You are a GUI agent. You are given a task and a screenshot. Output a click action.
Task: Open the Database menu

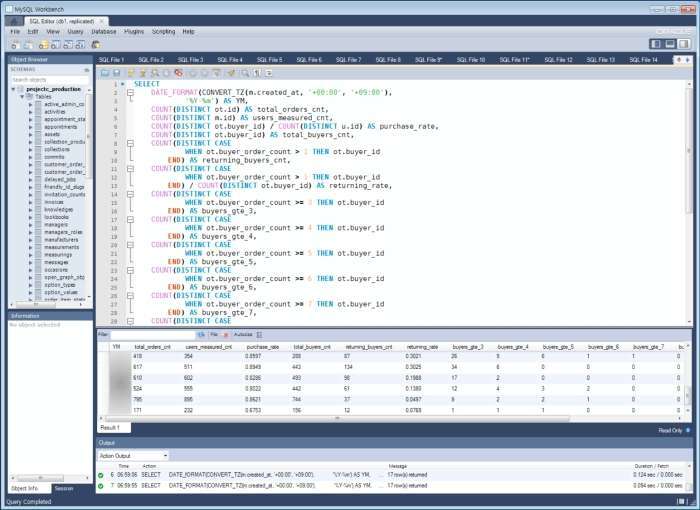tap(103, 31)
